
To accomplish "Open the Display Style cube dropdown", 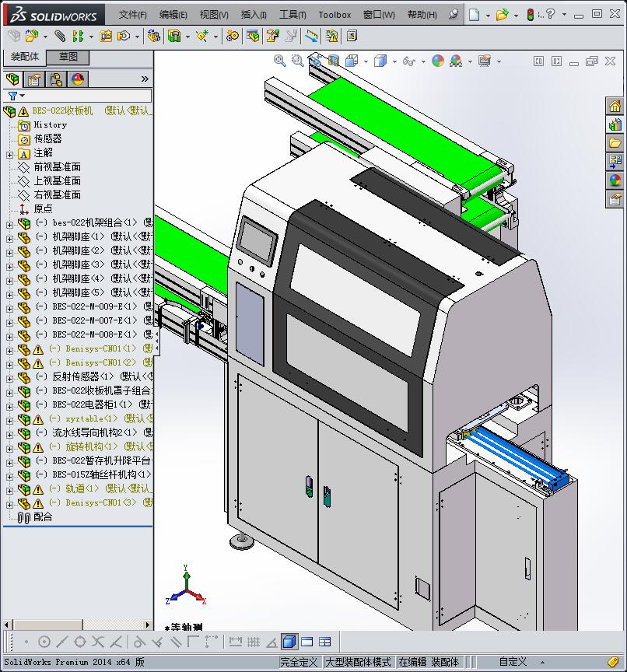I will (x=394, y=61).
